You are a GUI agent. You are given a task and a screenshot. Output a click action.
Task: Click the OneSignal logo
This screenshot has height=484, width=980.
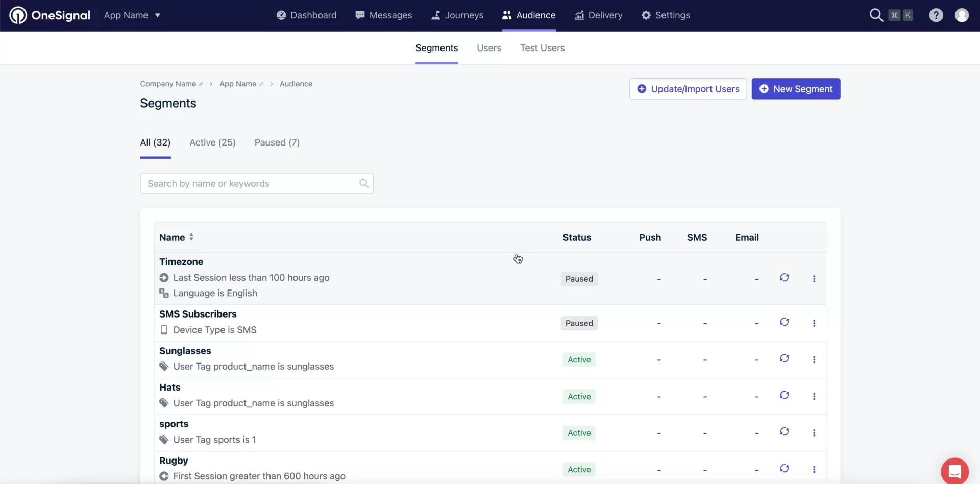click(x=49, y=15)
